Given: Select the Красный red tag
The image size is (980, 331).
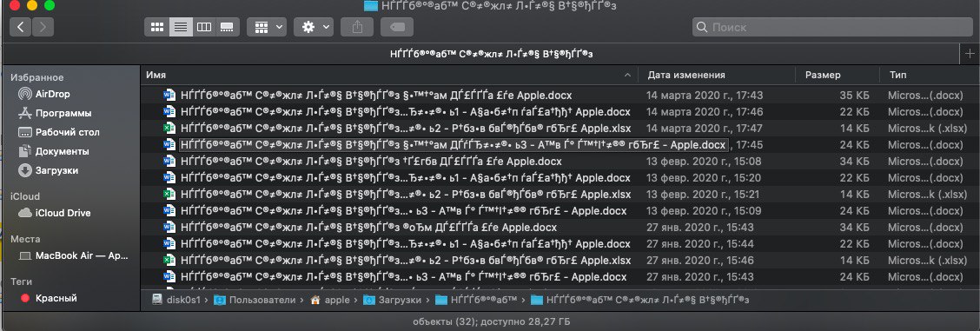Looking at the screenshot, I should tap(49, 299).
